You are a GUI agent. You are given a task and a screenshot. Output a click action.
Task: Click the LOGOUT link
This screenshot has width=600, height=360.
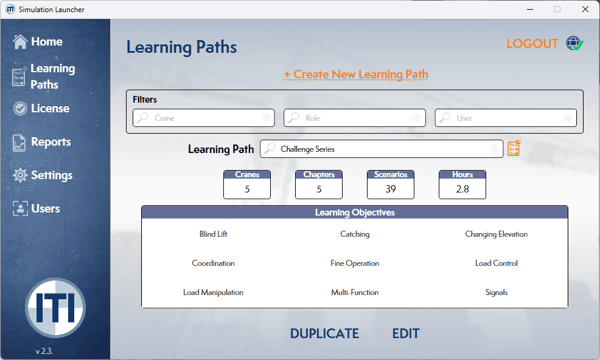pos(532,44)
